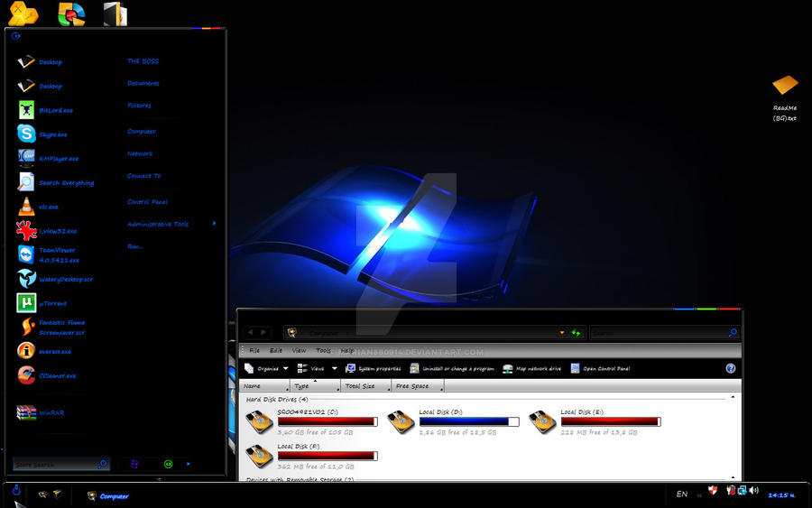
Task: Sort by the Name column header
Action: [x=264, y=386]
